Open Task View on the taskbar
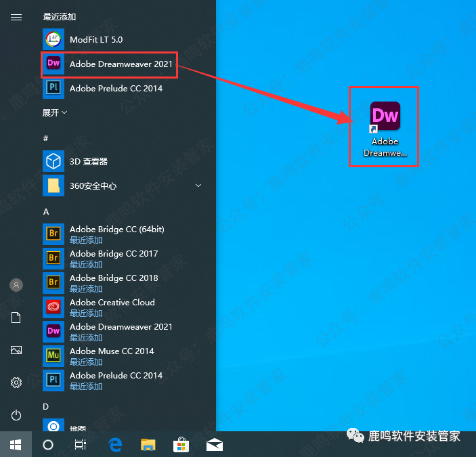The width and height of the screenshot is (476, 457). 81,445
